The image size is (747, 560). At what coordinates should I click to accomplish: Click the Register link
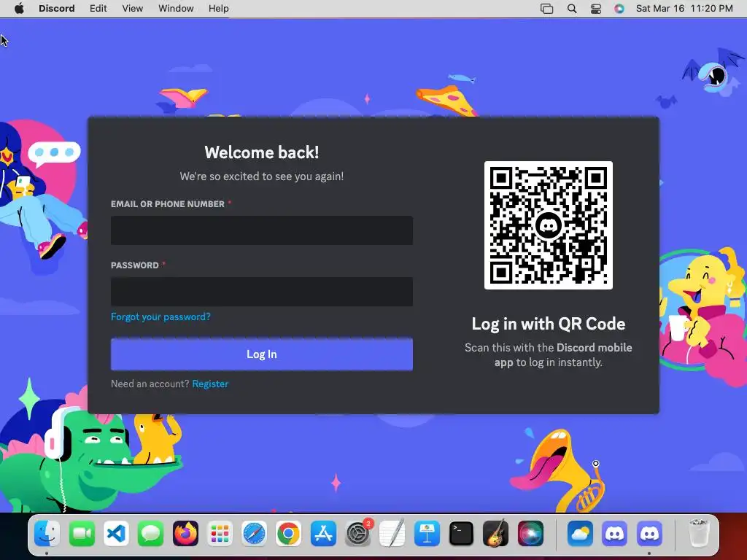(210, 384)
